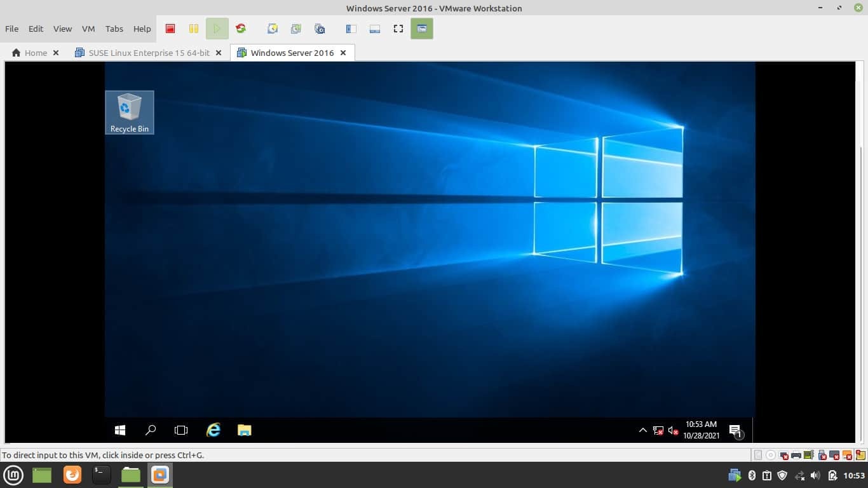Click the printer device status icon
The image size is (868, 488).
coord(796,455)
